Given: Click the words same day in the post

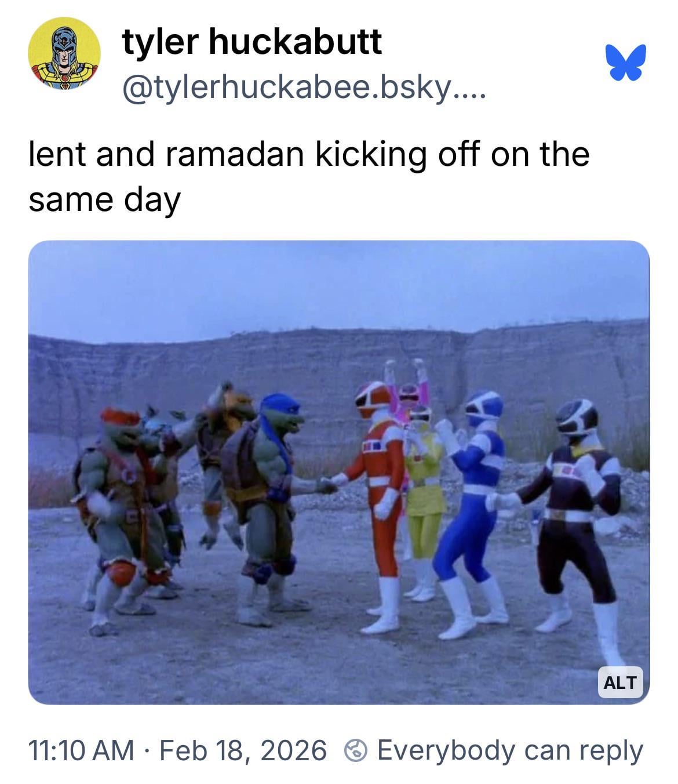Looking at the screenshot, I should click(x=104, y=200).
